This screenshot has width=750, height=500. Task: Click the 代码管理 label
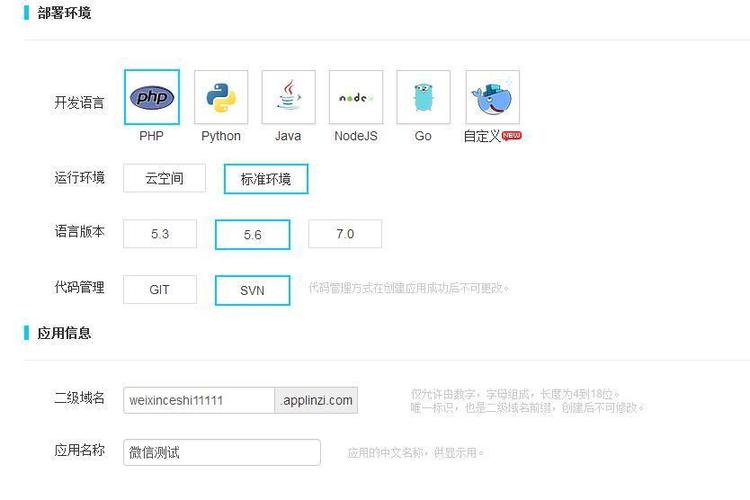point(79,287)
